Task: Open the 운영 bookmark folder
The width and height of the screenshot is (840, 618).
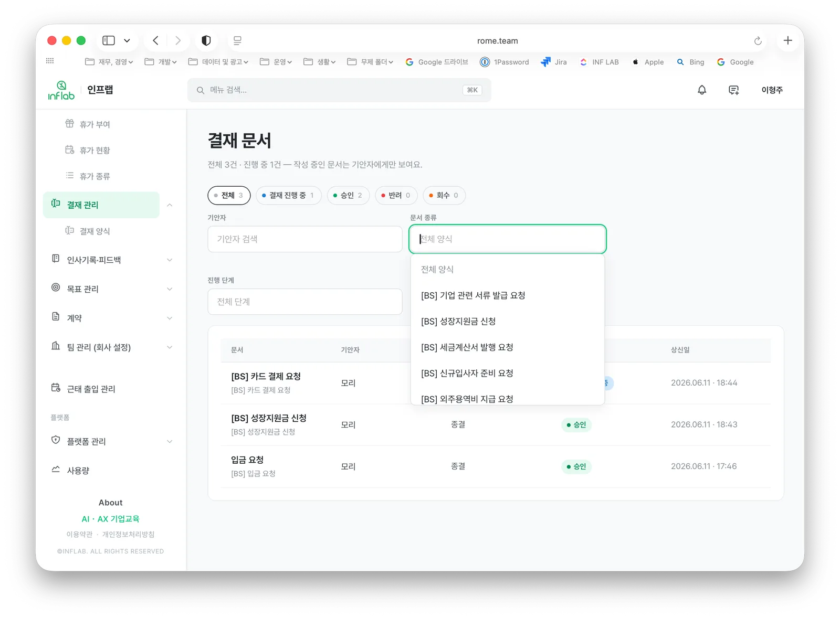Action: click(x=276, y=62)
